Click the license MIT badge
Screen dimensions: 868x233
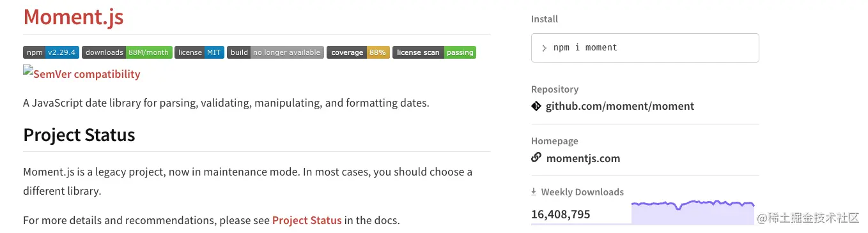(x=199, y=52)
